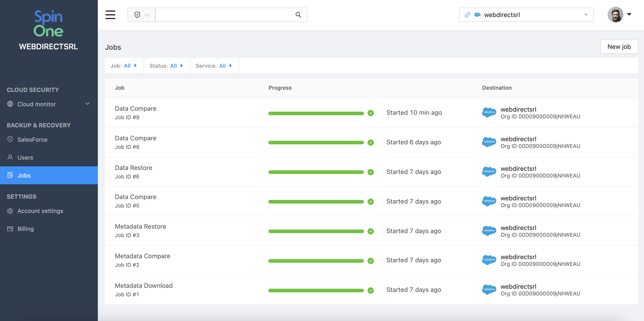Expand the webdirectsrl account dropdown

coord(586,15)
